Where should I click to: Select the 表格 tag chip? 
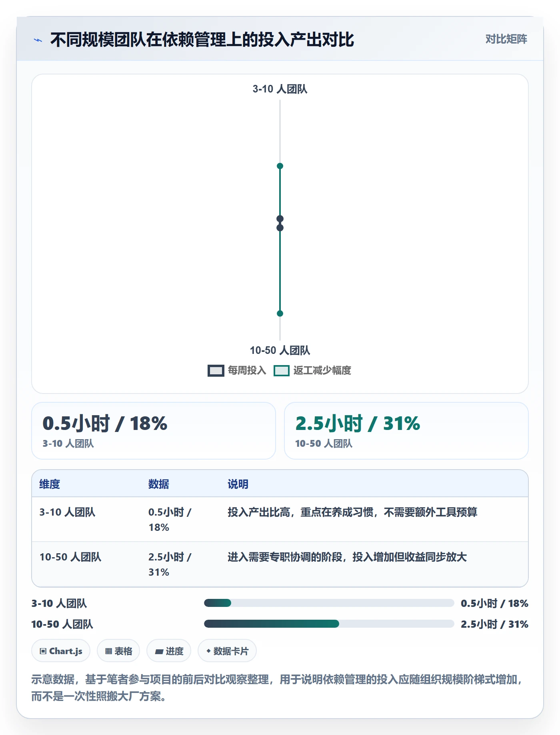pyautogui.click(x=118, y=651)
